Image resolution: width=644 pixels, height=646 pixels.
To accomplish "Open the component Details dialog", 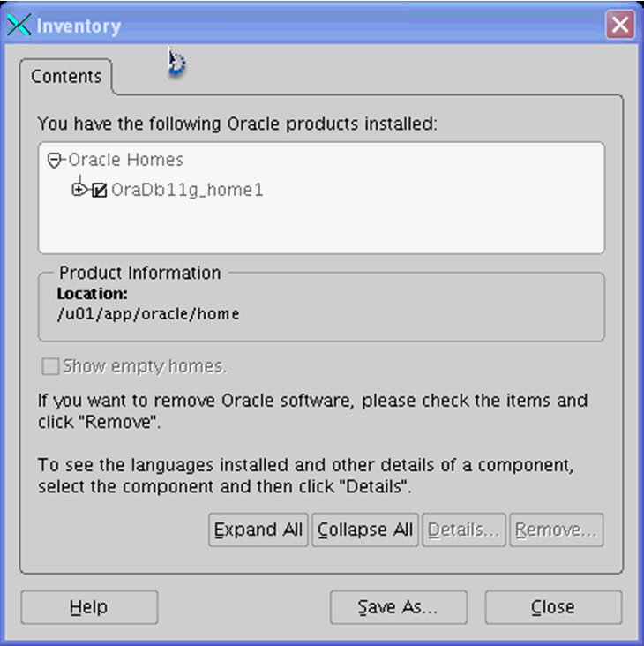I will [464, 530].
